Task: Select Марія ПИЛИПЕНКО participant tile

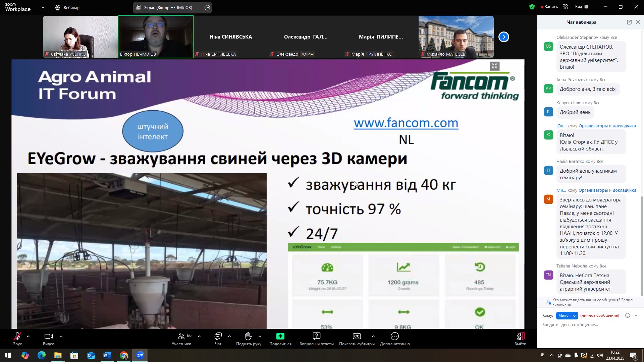Action: [381, 37]
